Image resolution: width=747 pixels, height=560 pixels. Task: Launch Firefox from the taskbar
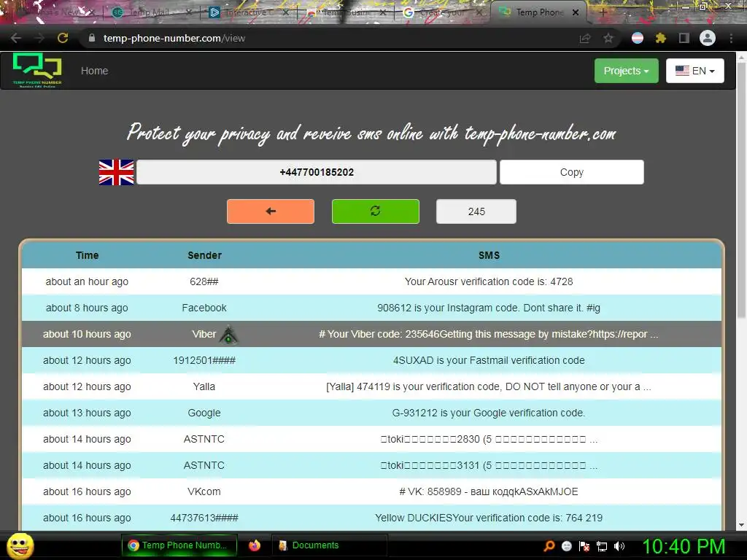255,545
